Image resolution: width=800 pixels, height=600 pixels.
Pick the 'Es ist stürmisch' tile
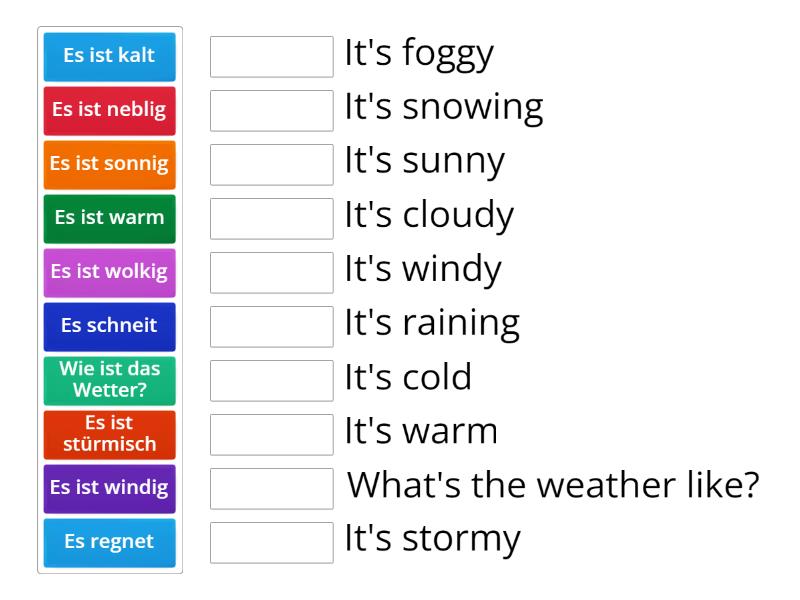coord(109,435)
